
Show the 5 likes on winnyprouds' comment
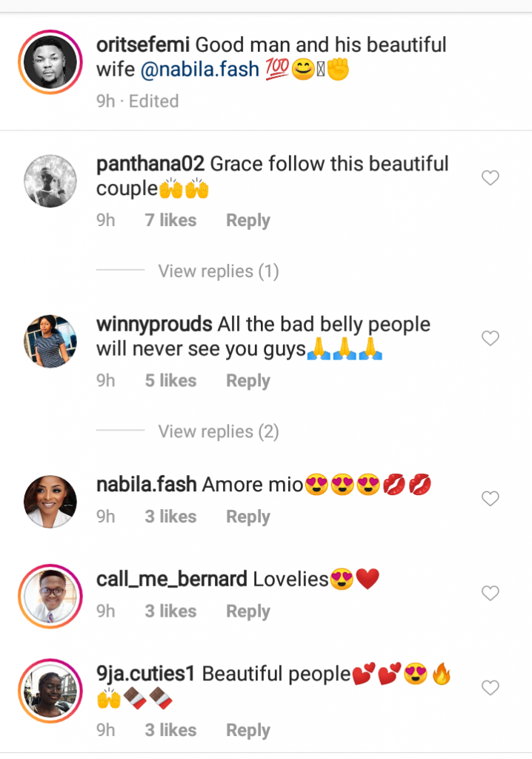pyautogui.click(x=170, y=381)
